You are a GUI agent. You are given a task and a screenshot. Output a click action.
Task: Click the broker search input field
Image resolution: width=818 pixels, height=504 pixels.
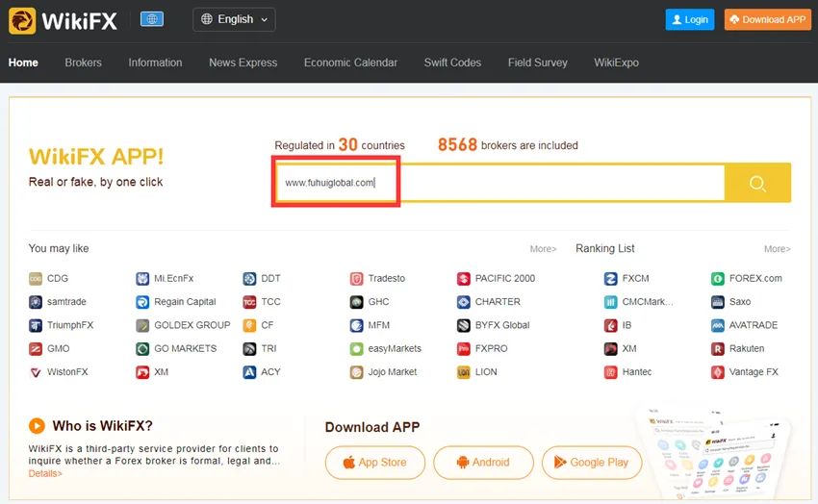tap(499, 183)
